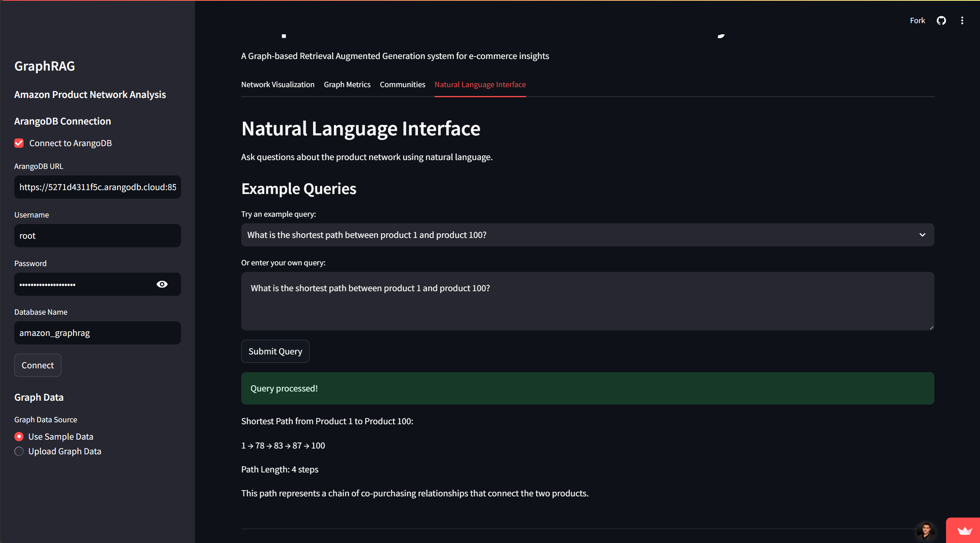Click the ArangoDB URL input field
The height and width of the screenshot is (543, 980).
tap(97, 187)
